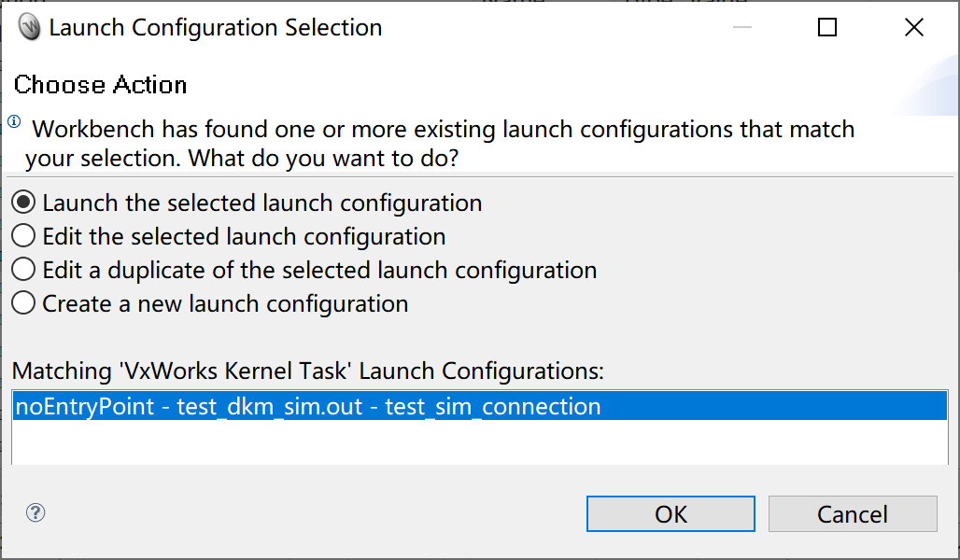Dismiss the dialog using Cancel

(852, 513)
